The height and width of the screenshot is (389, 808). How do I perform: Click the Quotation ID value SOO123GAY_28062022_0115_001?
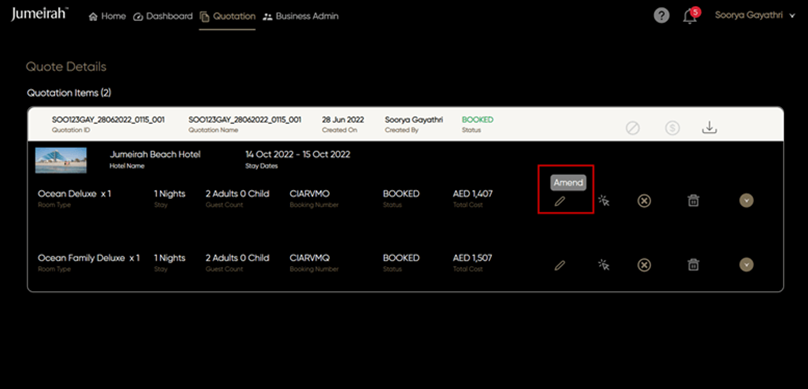[108, 120]
